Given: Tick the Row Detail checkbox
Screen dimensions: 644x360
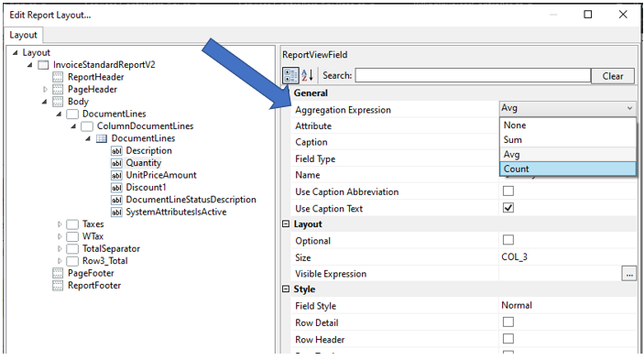Looking at the screenshot, I should coord(508,322).
